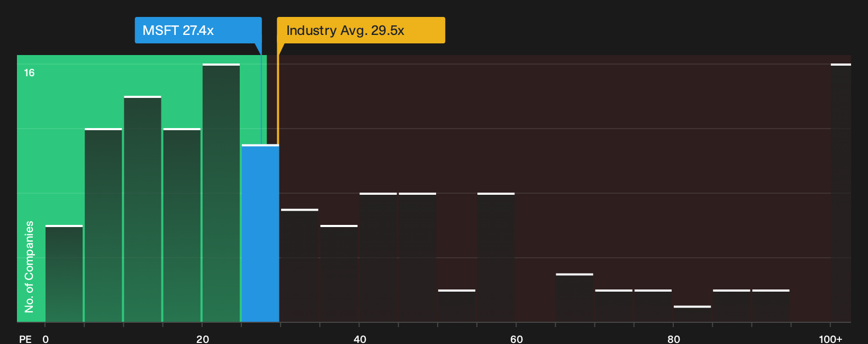Select the dark bar at PE 40-45
Image resolution: width=868 pixels, height=344 pixels.
point(378,257)
